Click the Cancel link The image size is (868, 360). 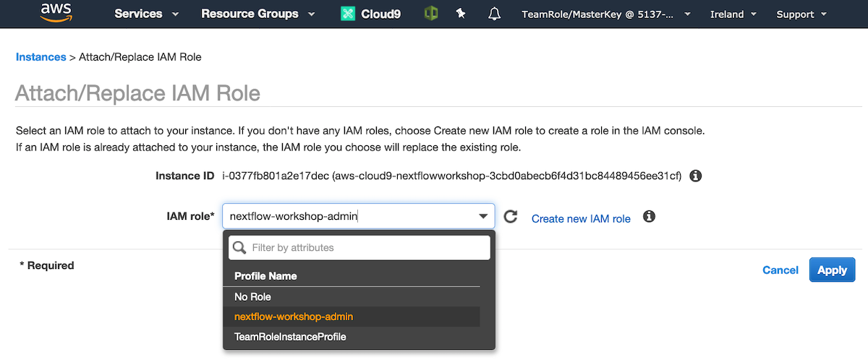tap(780, 270)
